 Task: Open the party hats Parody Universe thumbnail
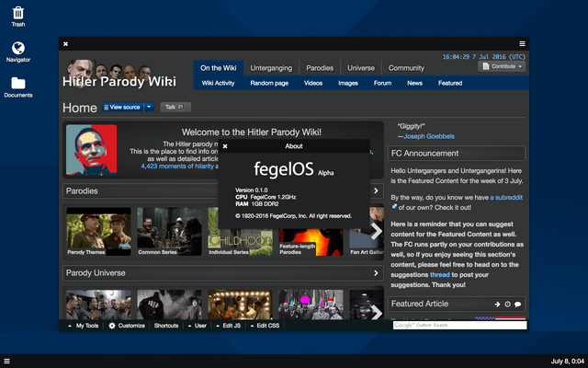(x=311, y=305)
